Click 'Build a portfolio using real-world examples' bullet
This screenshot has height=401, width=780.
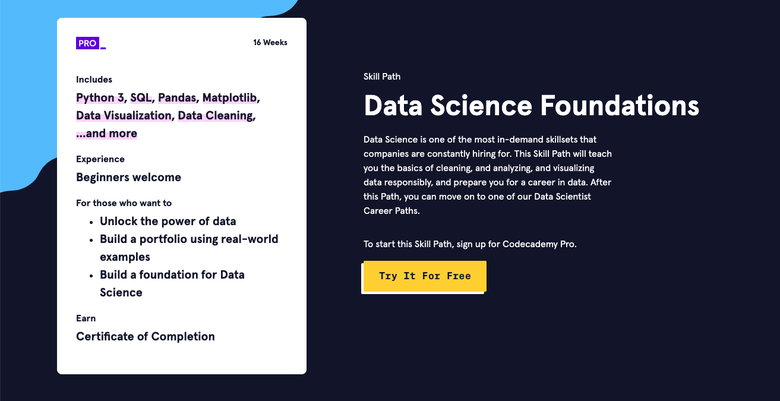tap(189, 248)
